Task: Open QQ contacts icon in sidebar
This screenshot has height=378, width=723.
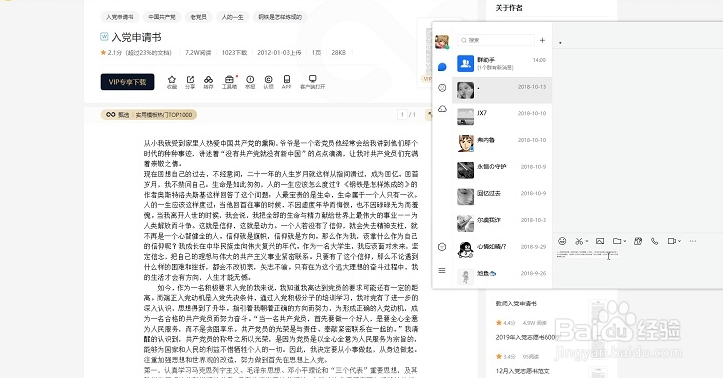Action: (x=442, y=88)
